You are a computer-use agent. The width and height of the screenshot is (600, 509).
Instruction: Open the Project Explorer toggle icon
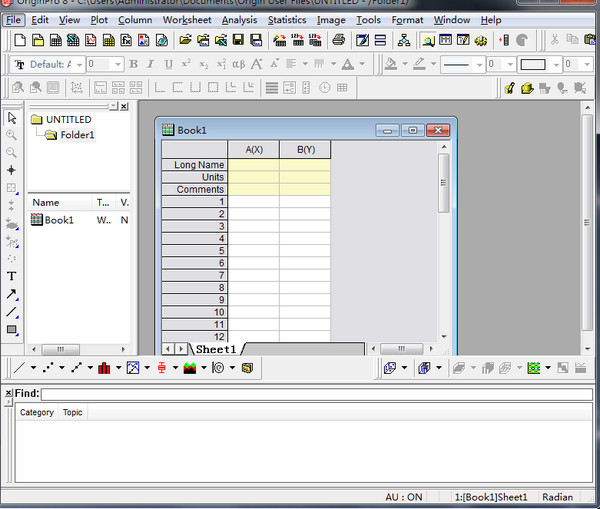pos(428,40)
